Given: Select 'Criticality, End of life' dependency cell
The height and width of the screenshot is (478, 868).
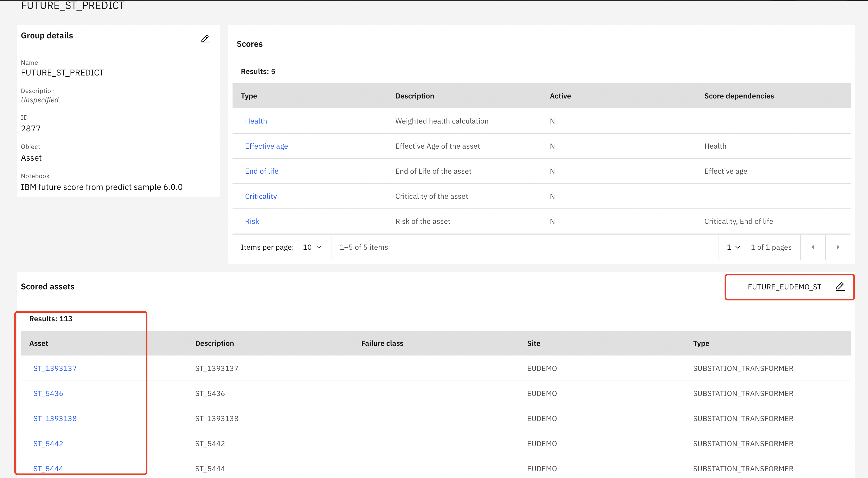Looking at the screenshot, I should 738,221.
